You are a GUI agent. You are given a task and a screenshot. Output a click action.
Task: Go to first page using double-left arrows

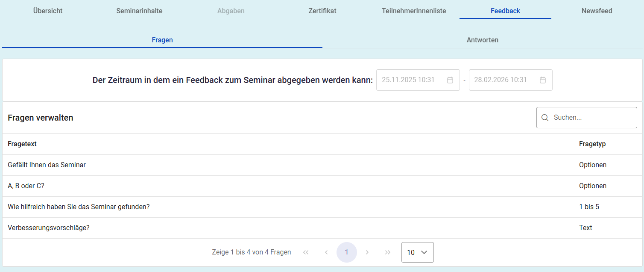point(306,252)
